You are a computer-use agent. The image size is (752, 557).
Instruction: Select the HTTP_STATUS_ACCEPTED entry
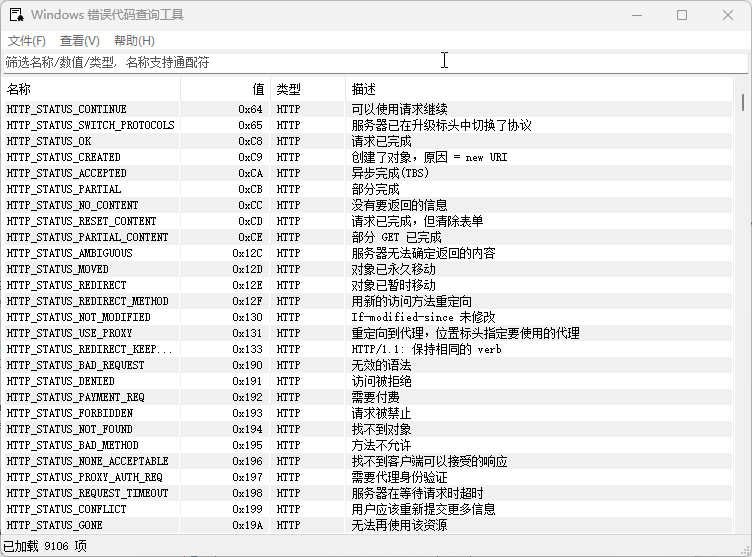click(x=368, y=173)
